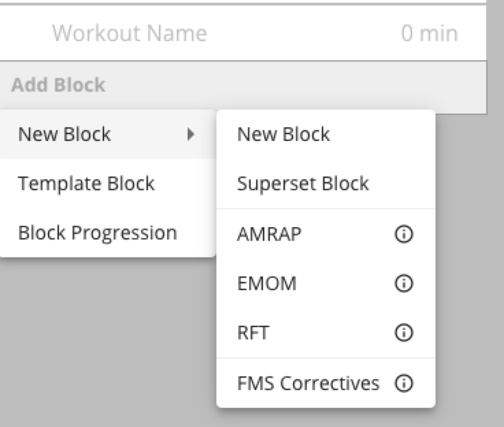Screen dimensions: 504x427
Task: Open info icon beside EMOM
Action: (x=404, y=283)
